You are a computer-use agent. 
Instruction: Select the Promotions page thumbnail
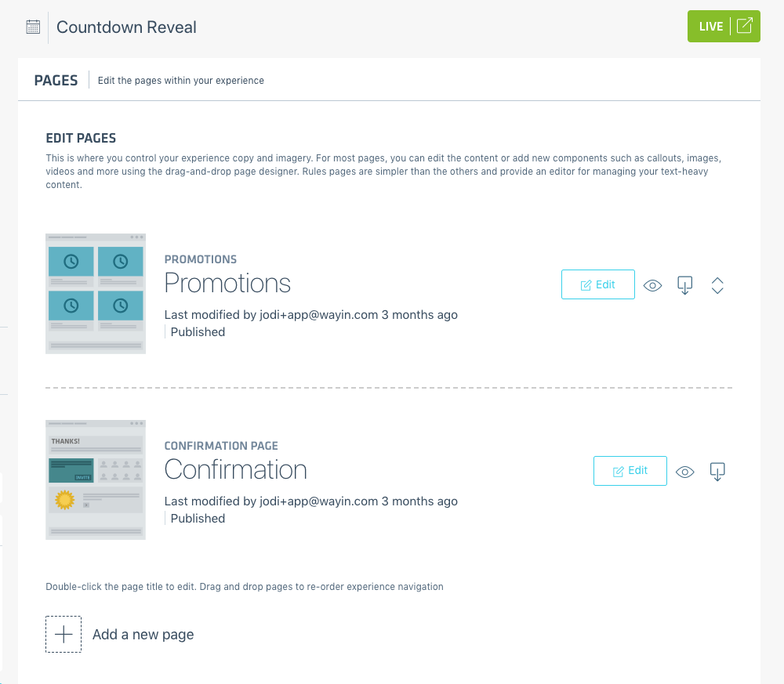tap(96, 294)
